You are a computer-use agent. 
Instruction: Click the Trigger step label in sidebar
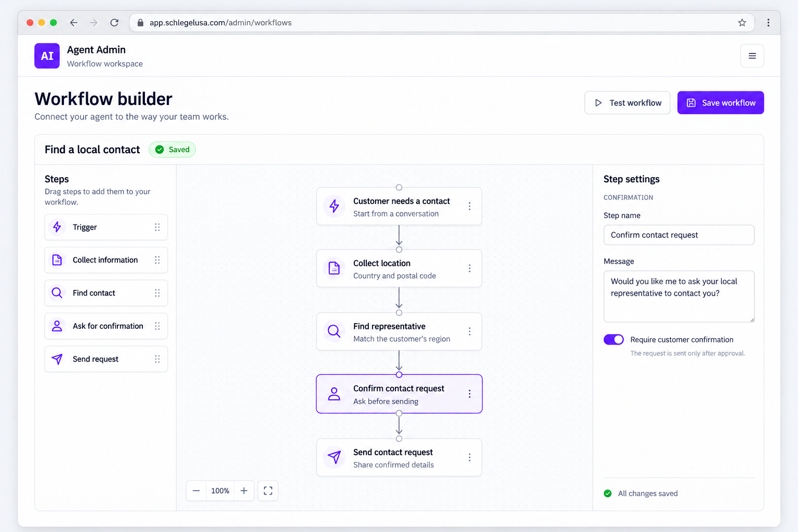point(85,227)
